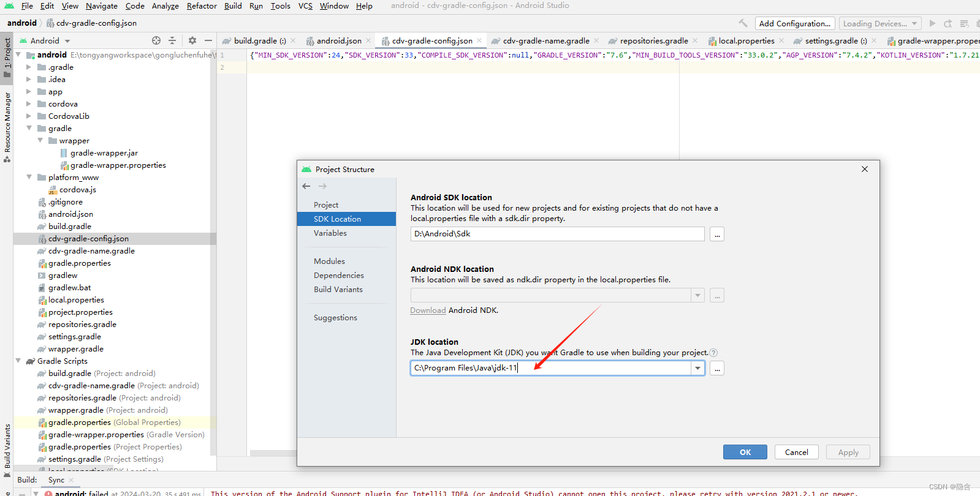980x496 pixels.
Task: Click JDK location help question icon
Action: pyautogui.click(x=713, y=353)
